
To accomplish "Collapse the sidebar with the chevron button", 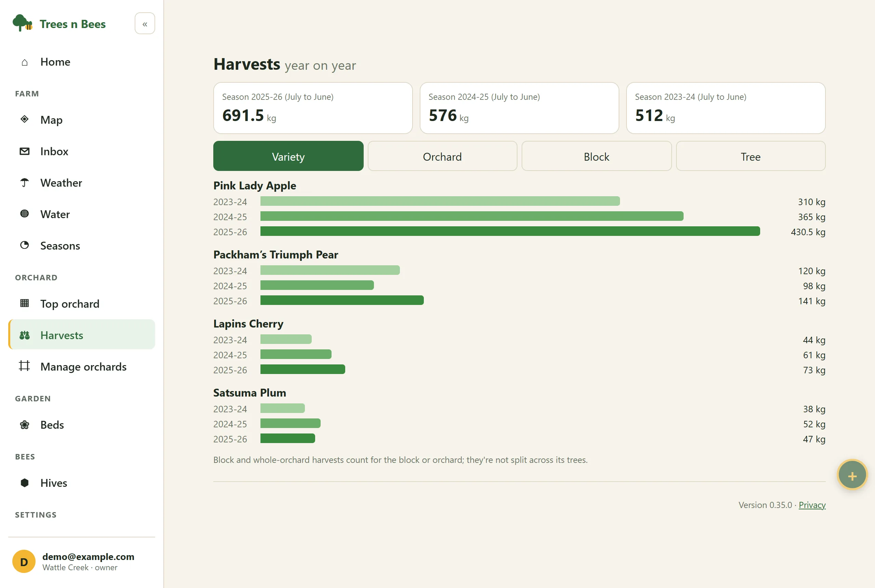I will (145, 24).
